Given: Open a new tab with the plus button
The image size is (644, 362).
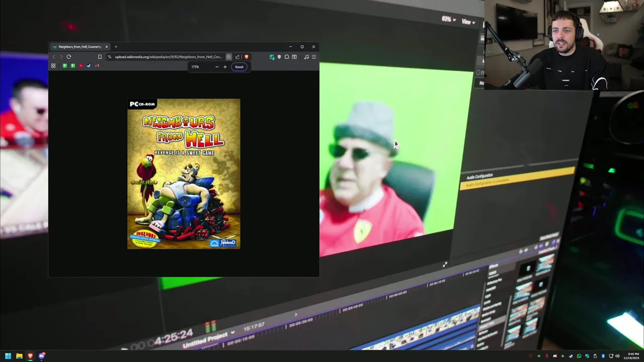Looking at the screenshot, I should pyautogui.click(x=116, y=47).
